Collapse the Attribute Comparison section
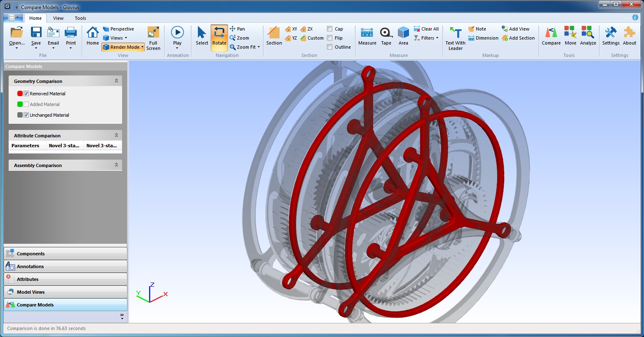The height and width of the screenshot is (337, 644). coord(116,135)
